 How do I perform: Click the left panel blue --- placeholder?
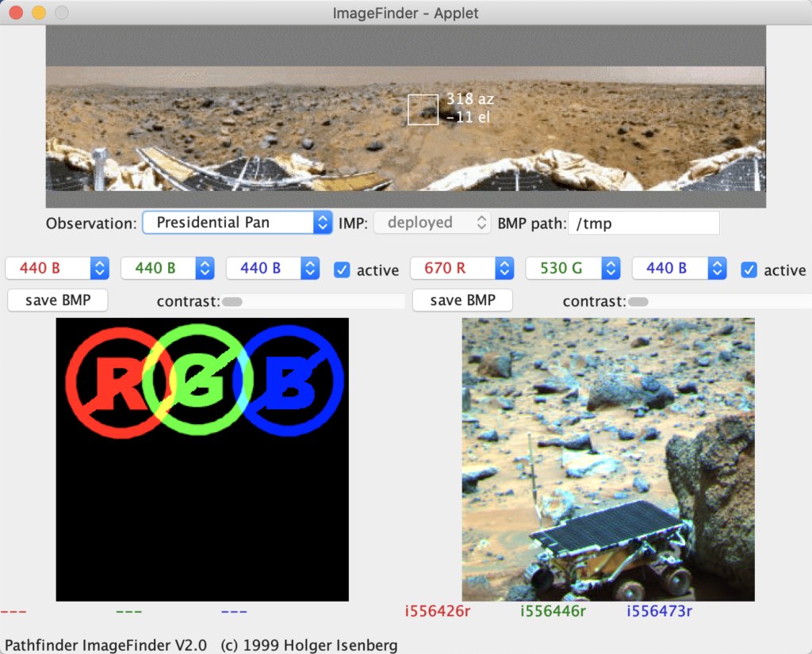click(234, 611)
